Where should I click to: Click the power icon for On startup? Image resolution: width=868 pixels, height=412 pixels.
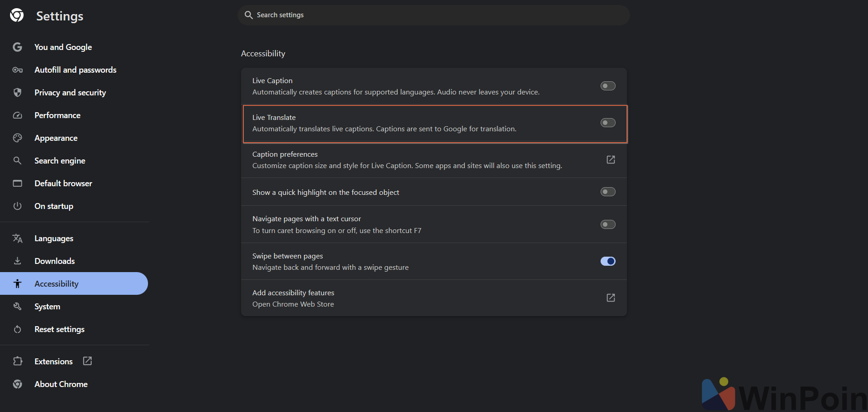click(17, 206)
